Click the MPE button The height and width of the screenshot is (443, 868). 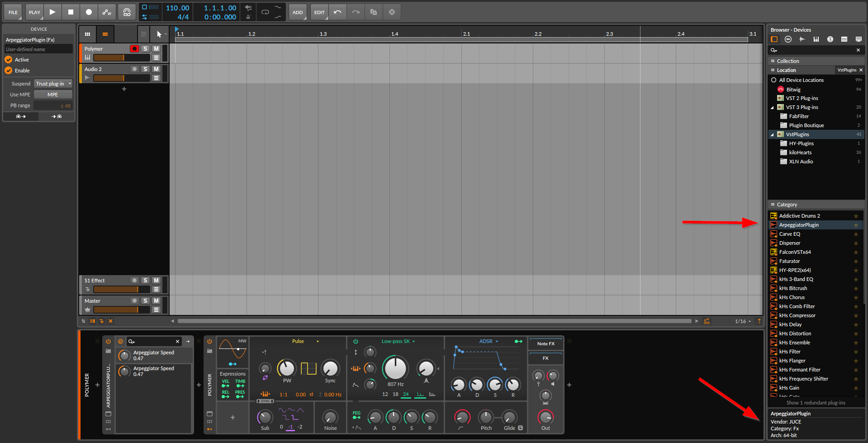click(53, 95)
